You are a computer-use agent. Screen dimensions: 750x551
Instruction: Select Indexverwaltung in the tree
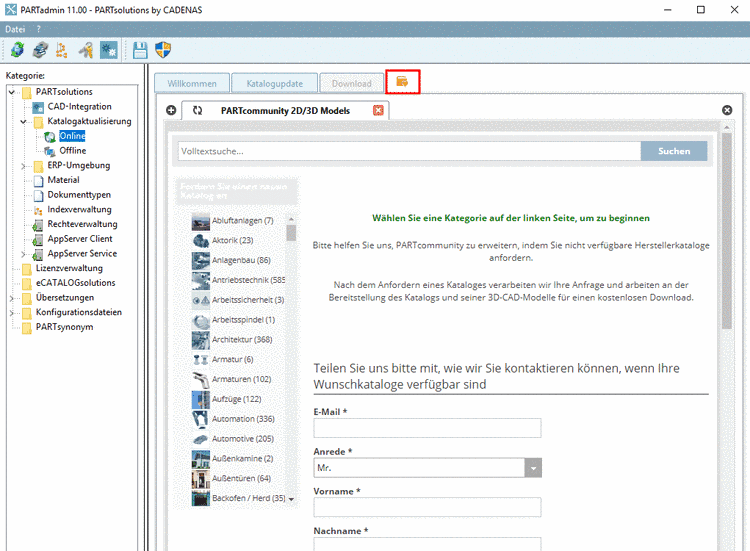(79, 209)
